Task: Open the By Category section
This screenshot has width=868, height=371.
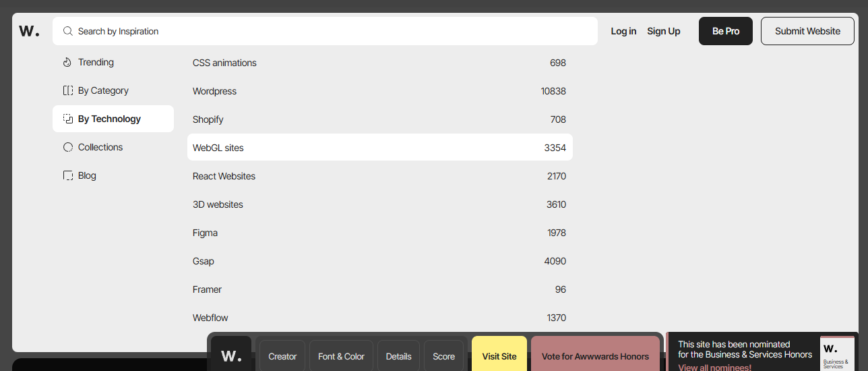Action: tap(113, 90)
